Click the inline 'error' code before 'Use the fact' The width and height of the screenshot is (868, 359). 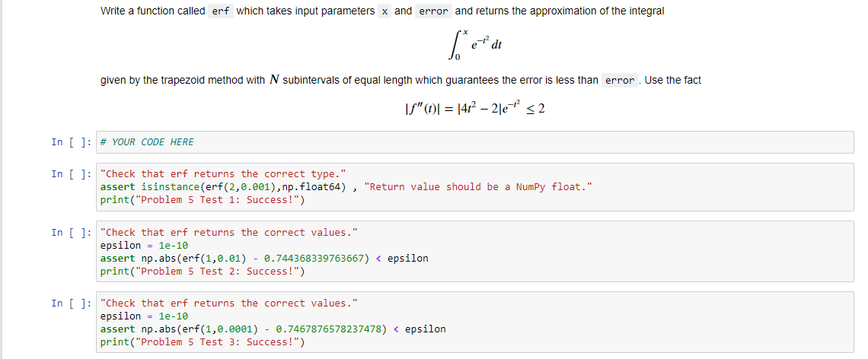(x=620, y=81)
